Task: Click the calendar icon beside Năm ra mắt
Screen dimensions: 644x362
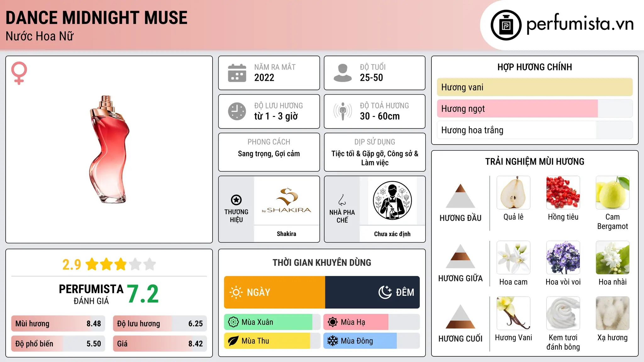Action: click(x=237, y=73)
